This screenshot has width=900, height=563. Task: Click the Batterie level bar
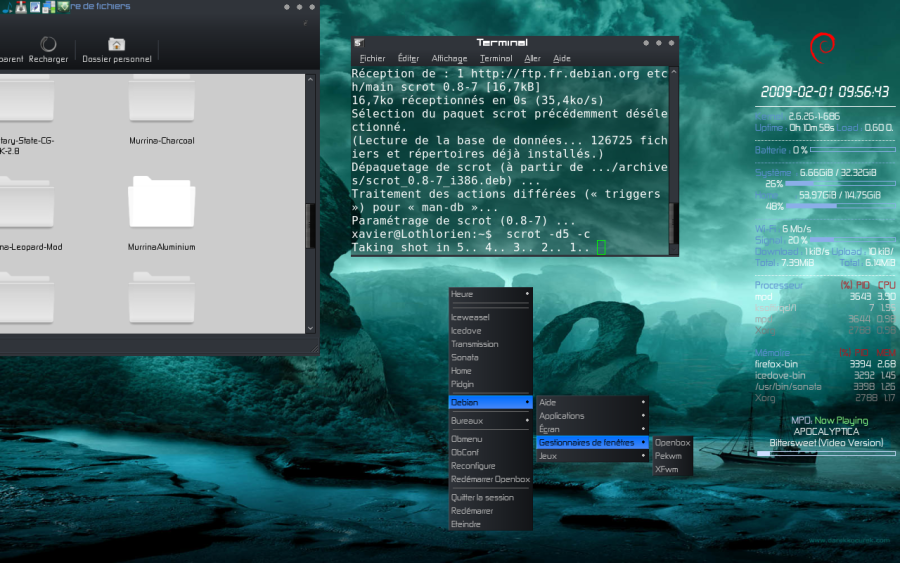(x=853, y=150)
